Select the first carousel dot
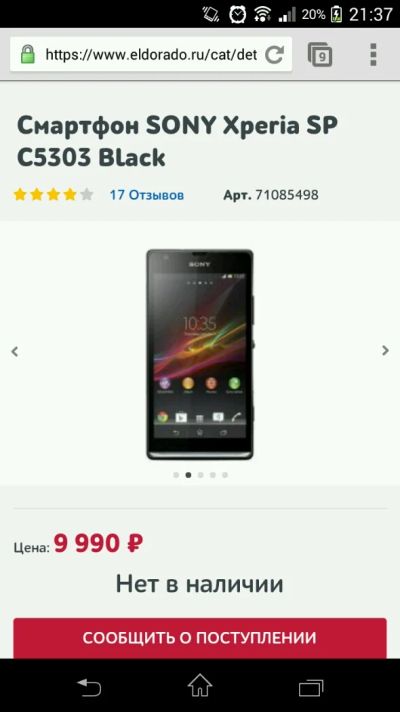The image size is (400, 712). [176, 475]
